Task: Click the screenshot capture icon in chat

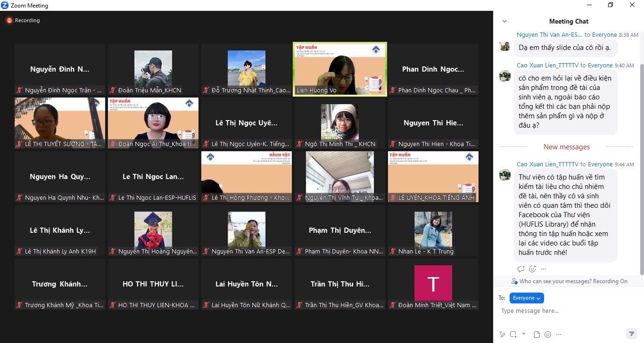Action: (x=513, y=335)
